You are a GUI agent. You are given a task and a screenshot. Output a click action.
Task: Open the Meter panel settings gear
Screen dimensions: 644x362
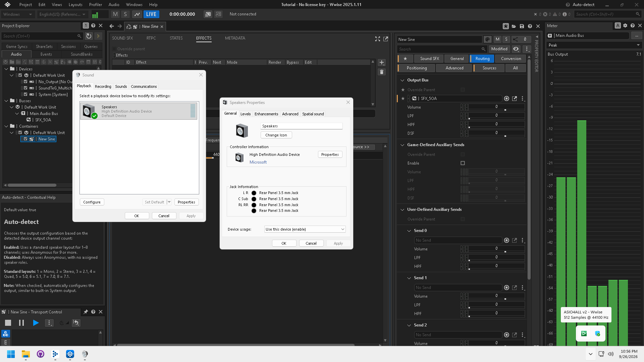click(625, 26)
